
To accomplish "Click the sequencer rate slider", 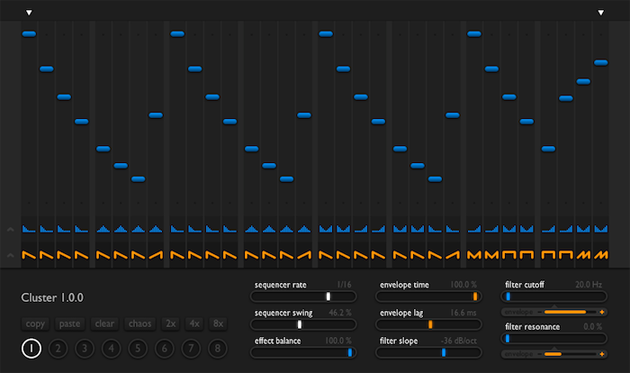I will click(303, 297).
